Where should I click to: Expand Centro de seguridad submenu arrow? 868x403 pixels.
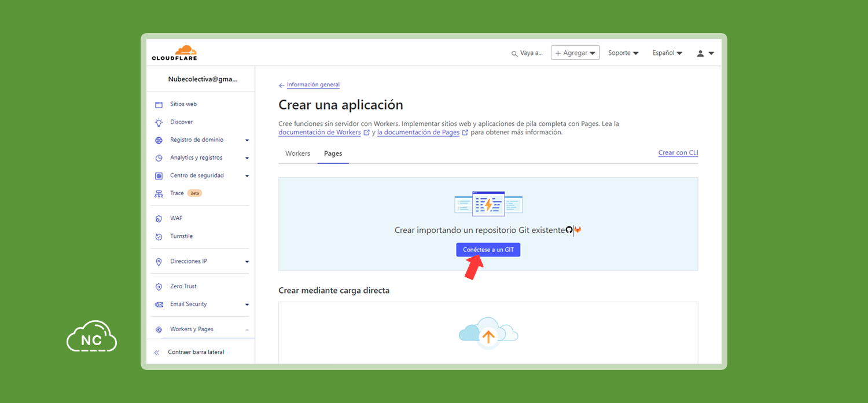coord(247,176)
